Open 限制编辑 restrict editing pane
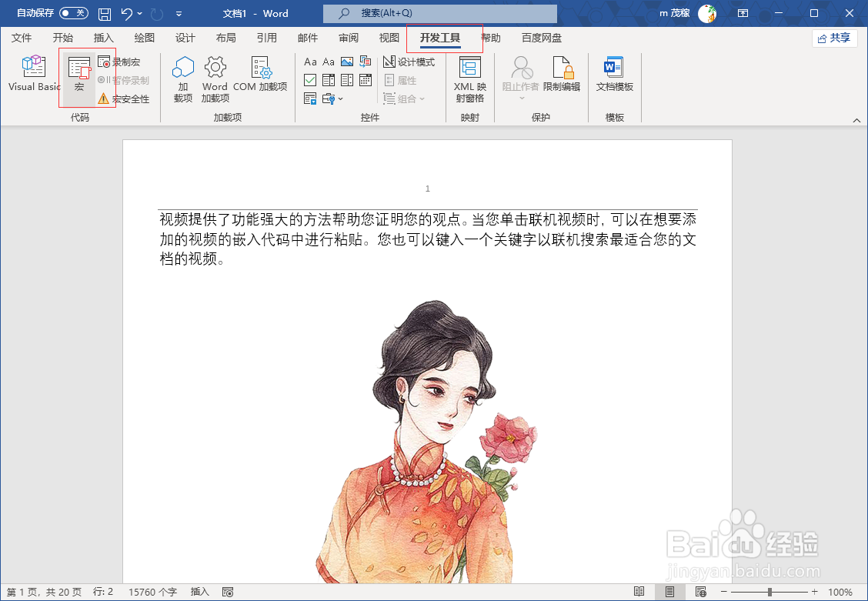Viewport: 868px width, 601px height. point(561,74)
